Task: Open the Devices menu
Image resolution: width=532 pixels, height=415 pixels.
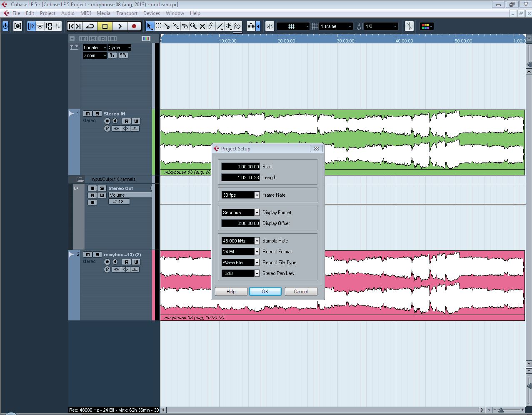Action: tap(151, 13)
